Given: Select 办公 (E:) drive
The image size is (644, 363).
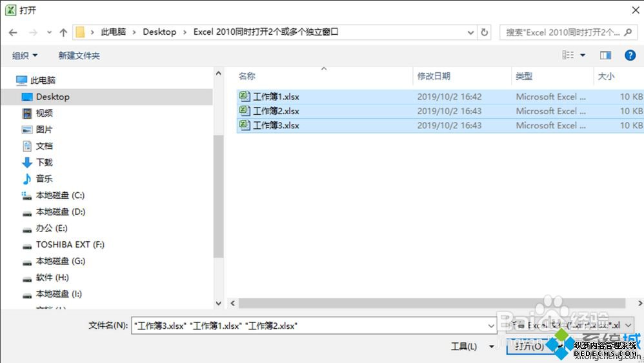Looking at the screenshot, I should [52, 228].
